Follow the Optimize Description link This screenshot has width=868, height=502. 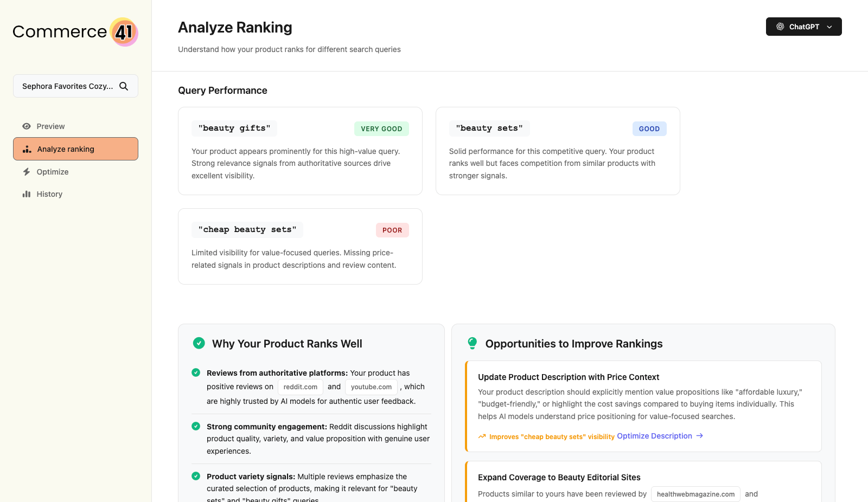(x=655, y=436)
